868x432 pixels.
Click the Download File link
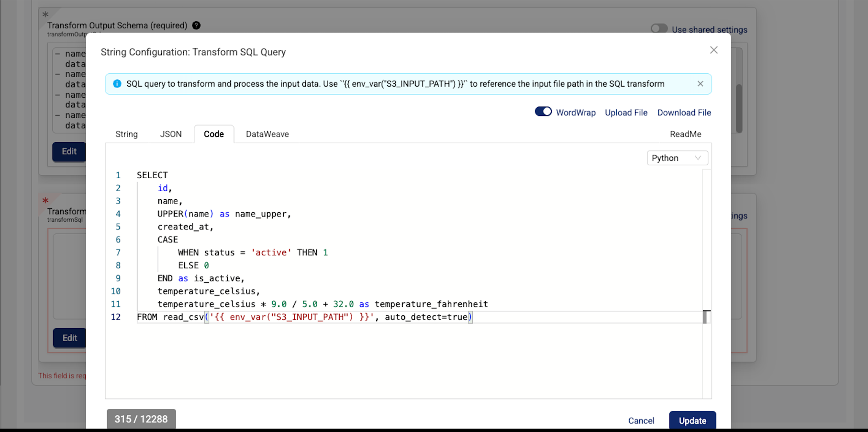684,113
